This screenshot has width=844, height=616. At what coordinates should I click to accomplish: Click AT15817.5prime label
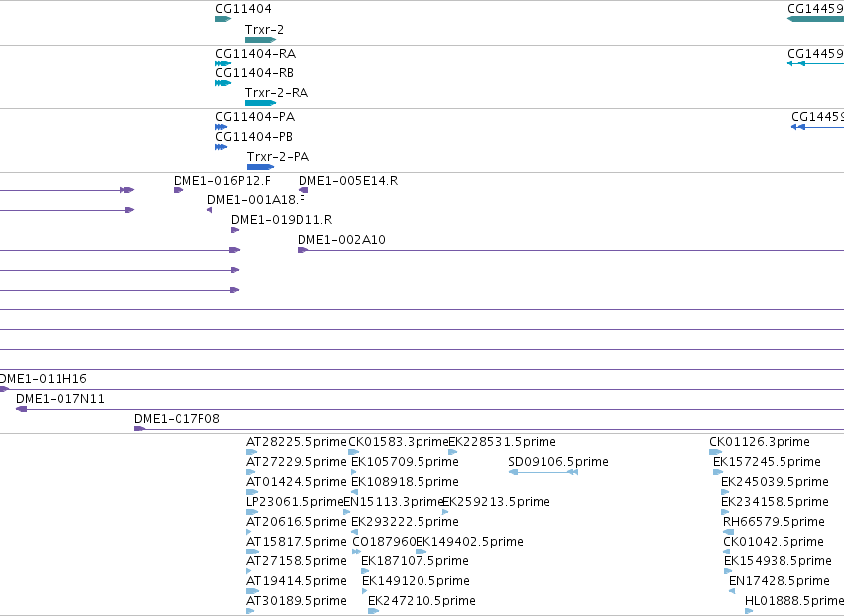click(x=297, y=543)
